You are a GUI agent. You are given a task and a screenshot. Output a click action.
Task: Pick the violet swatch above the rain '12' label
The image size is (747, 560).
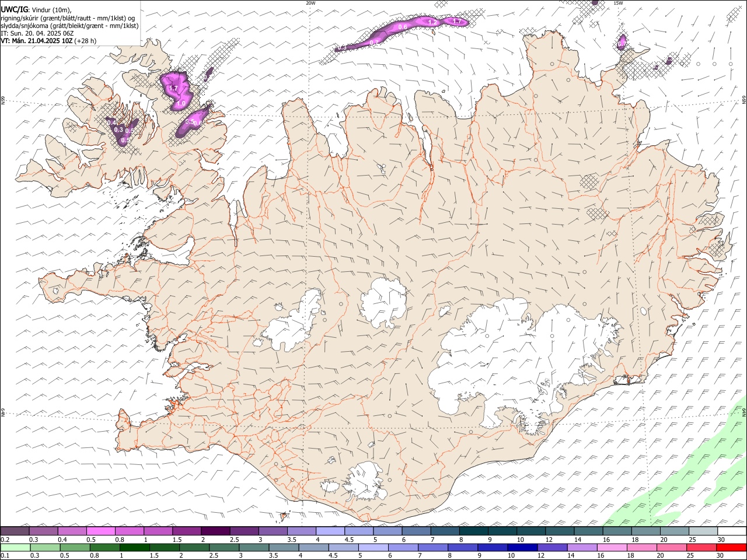pyautogui.click(x=552, y=547)
